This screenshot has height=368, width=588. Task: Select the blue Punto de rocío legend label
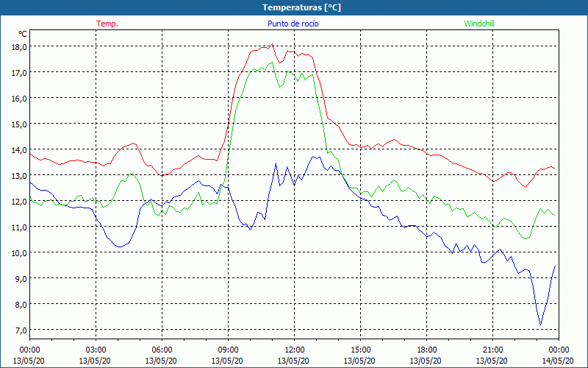coord(293,24)
